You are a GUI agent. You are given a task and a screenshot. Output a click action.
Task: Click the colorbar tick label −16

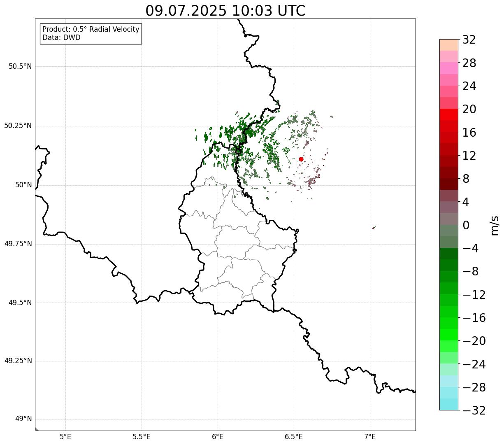click(474, 318)
